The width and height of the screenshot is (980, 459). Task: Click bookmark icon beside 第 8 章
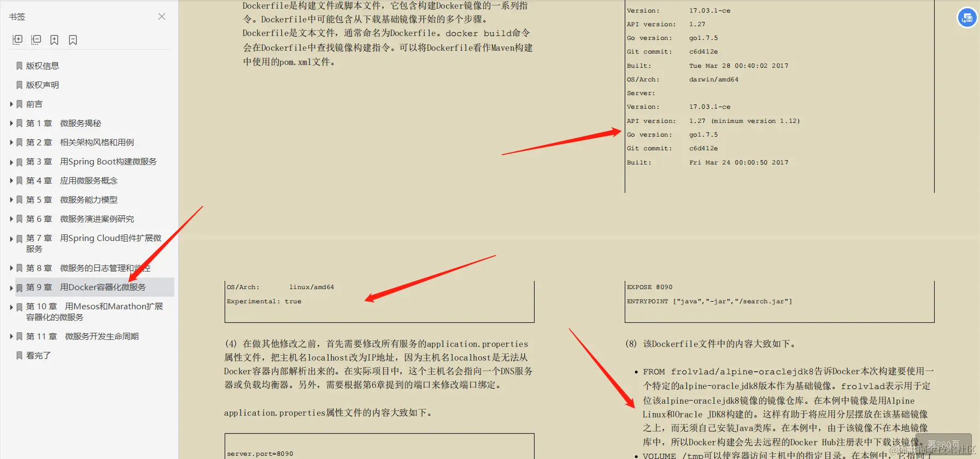coord(20,268)
